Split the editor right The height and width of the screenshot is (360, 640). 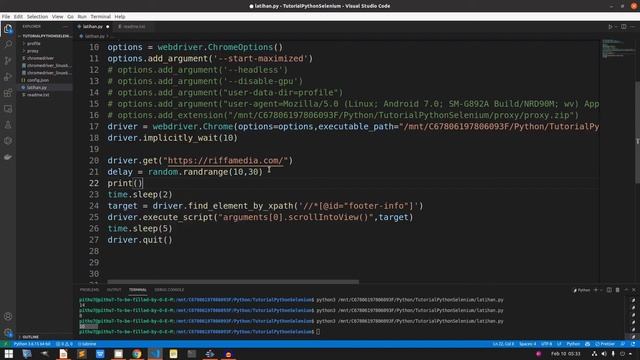[624, 27]
